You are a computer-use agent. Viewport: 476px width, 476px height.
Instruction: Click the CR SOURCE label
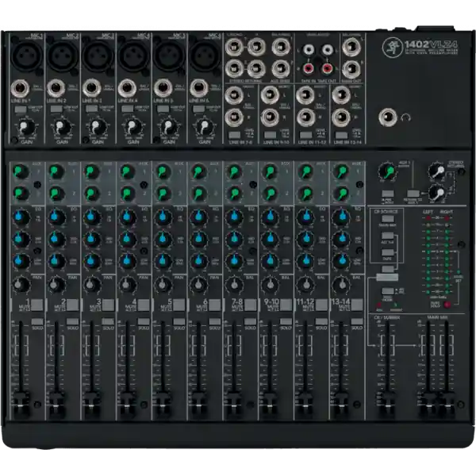[386, 211]
